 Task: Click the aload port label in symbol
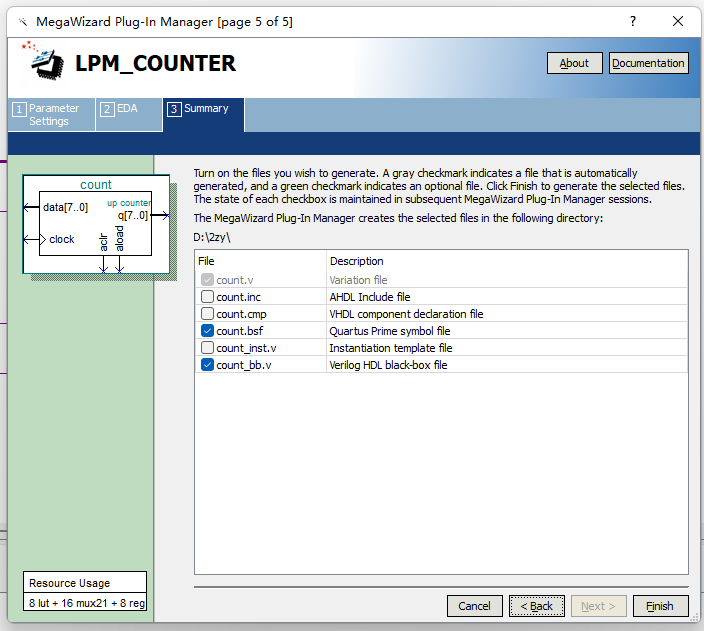point(119,239)
